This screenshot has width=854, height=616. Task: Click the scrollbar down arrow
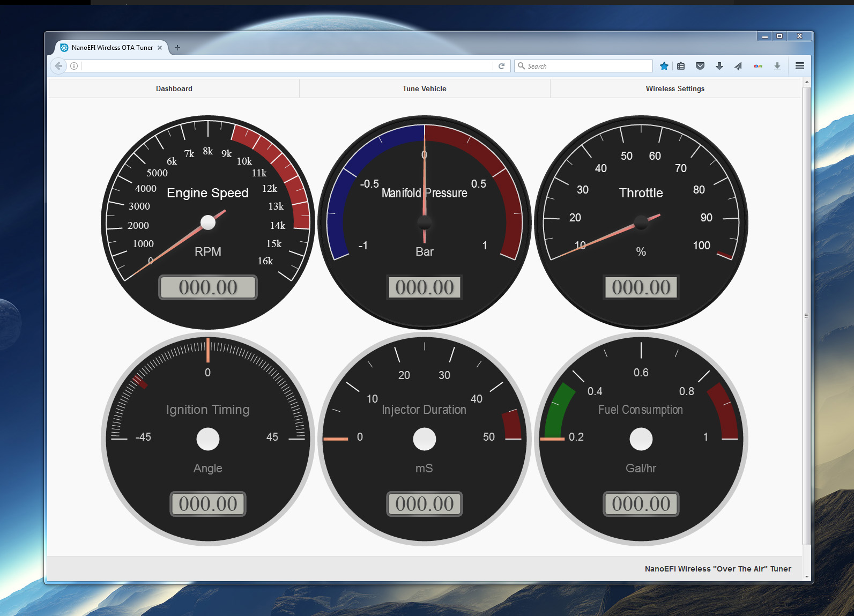[x=806, y=577]
